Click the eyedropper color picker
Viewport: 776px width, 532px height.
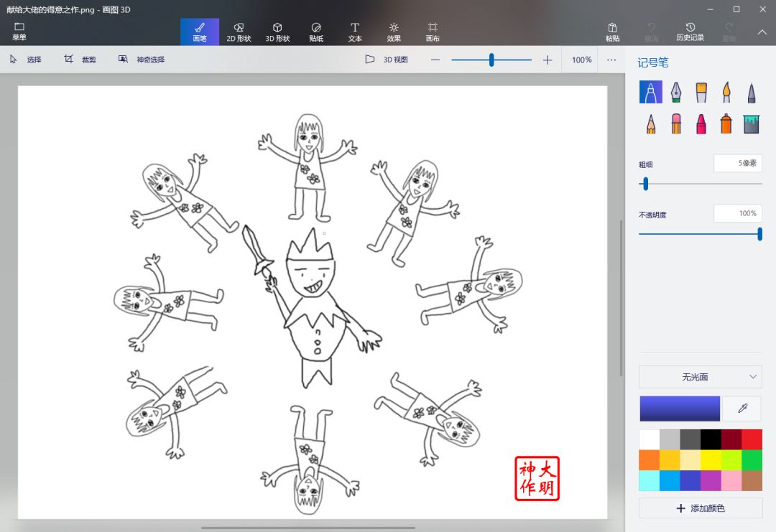pyautogui.click(x=743, y=409)
